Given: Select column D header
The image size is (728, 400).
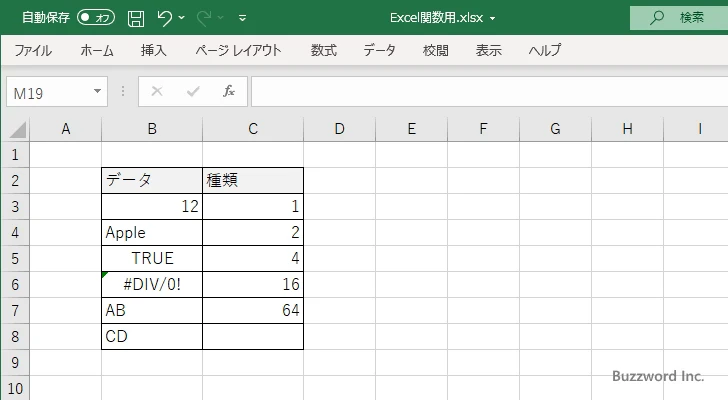Looking at the screenshot, I should pos(339,129).
